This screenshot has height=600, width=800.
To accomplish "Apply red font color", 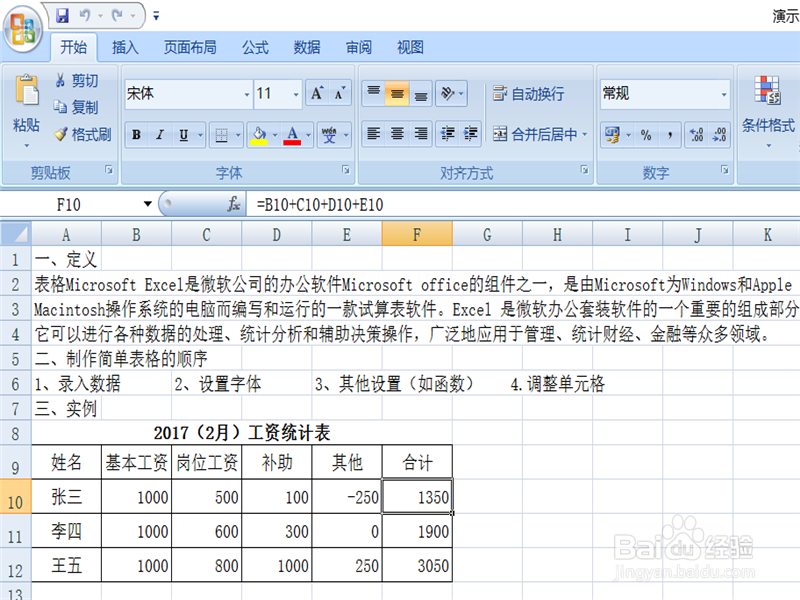I will click(x=292, y=135).
